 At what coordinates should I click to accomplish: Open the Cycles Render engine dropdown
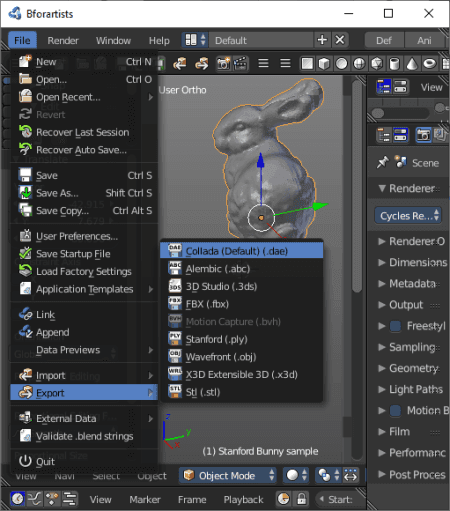click(x=408, y=216)
